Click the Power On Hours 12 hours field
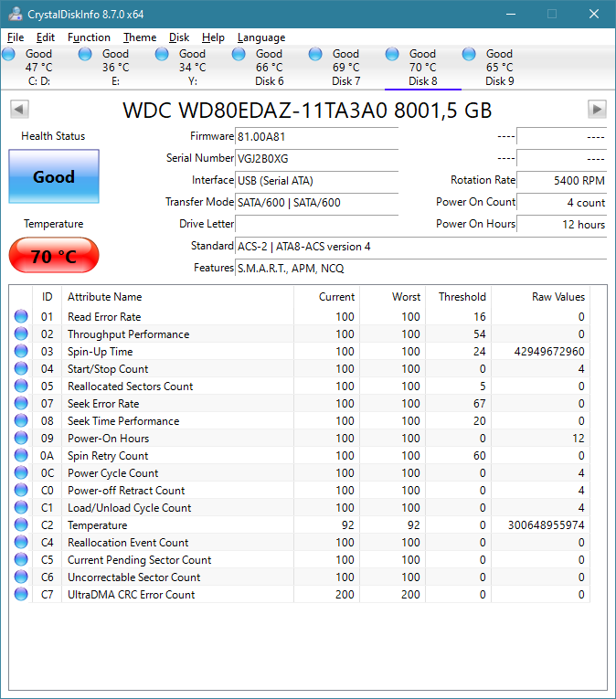 (x=561, y=224)
